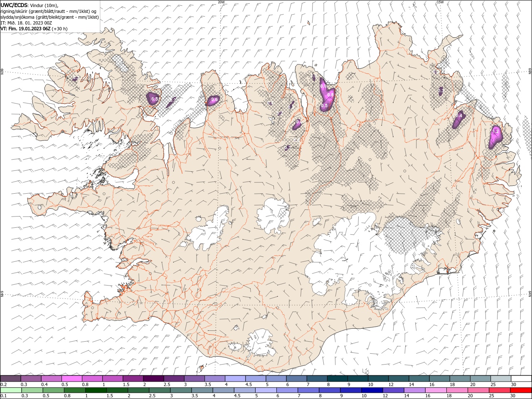Click the 'IT: Mið. 18. 01. 2023 00Z' line
The width and height of the screenshot is (532, 399).
coord(26,23)
